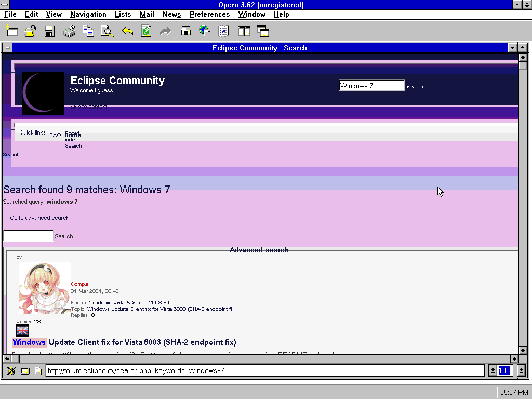Toggle the stop-loading X in the status bar
The width and height of the screenshot is (532, 399).
pyautogui.click(x=11, y=370)
